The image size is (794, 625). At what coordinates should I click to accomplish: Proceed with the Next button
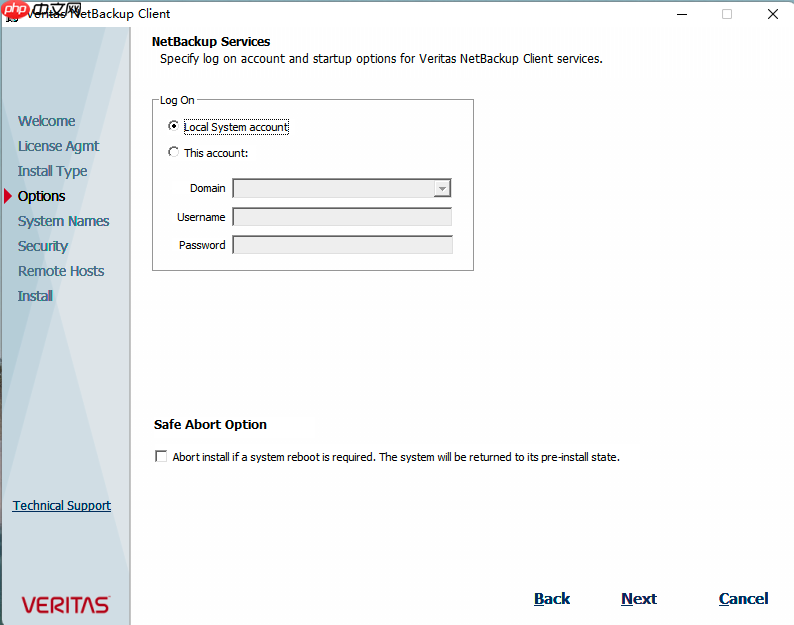[639, 599]
